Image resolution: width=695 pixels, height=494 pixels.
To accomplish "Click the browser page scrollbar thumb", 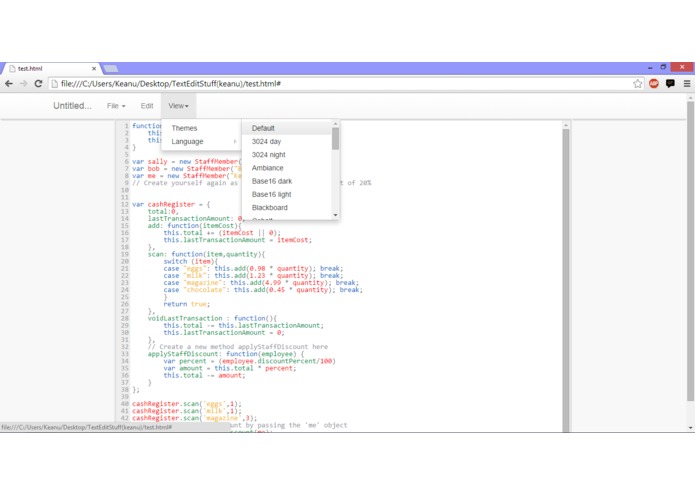I will [x=691, y=251].
